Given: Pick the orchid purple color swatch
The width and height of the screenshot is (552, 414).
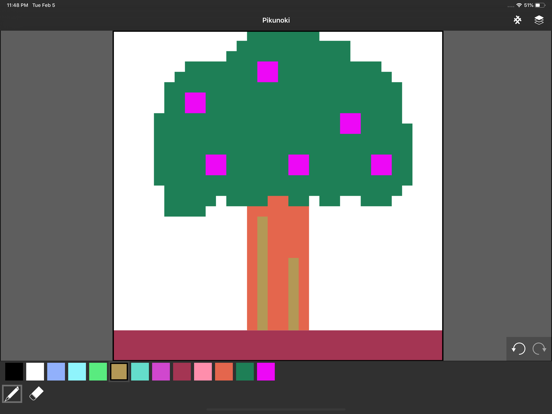Looking at the screenshot, I should pyautogui.click(x=161, y=372).
